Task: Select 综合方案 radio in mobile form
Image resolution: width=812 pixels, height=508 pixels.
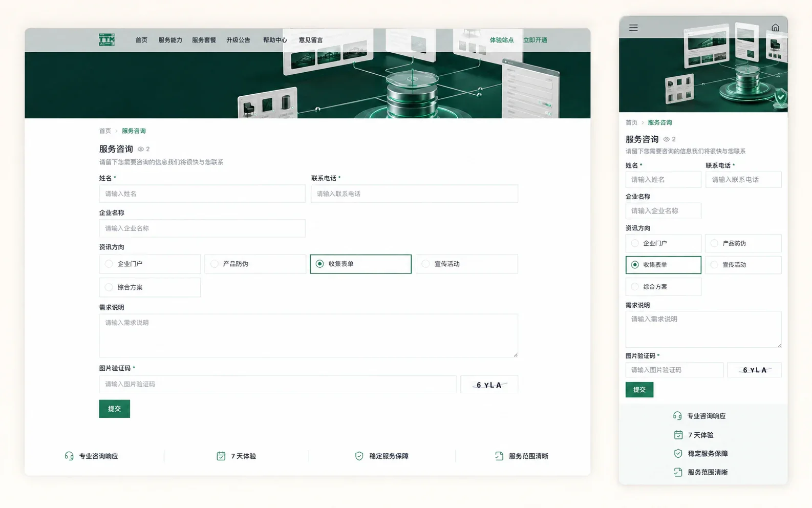Action: [x=635, y=287]
